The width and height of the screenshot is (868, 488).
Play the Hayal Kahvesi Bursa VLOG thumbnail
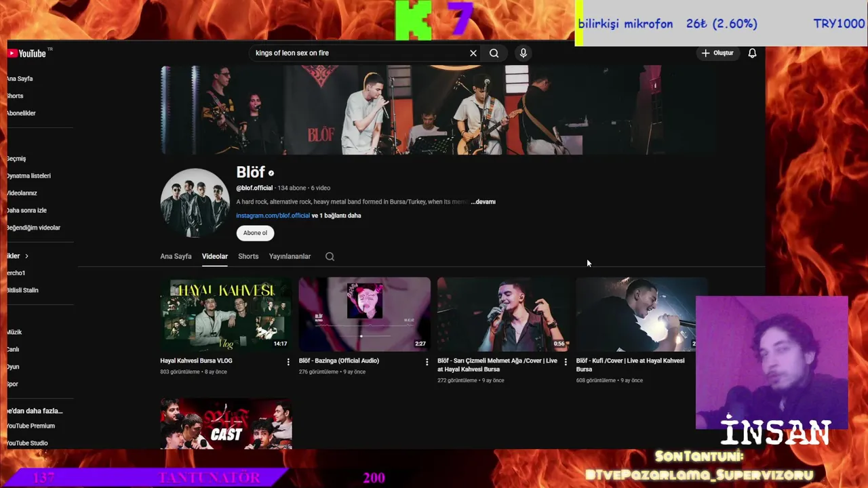[x=226, y=314]
